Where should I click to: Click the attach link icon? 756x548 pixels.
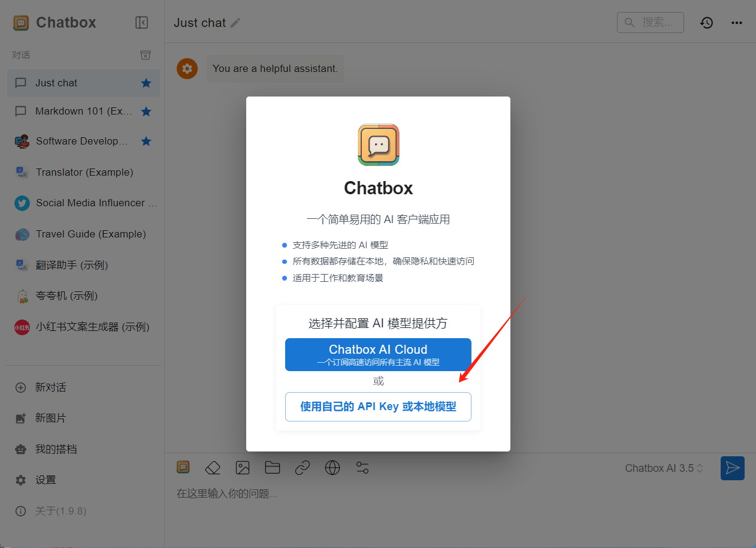coord(303,468)
